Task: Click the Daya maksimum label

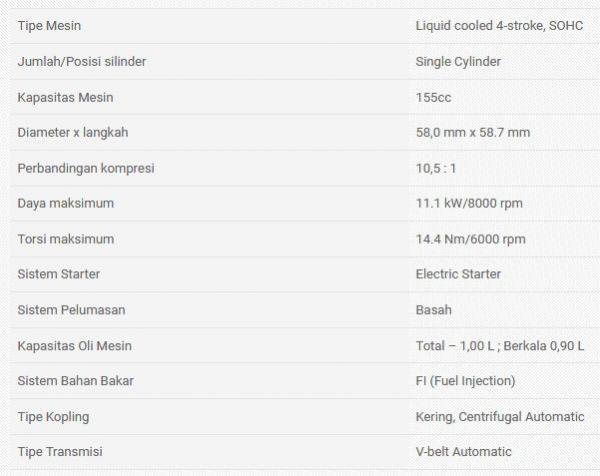Action: click(66, 203)
